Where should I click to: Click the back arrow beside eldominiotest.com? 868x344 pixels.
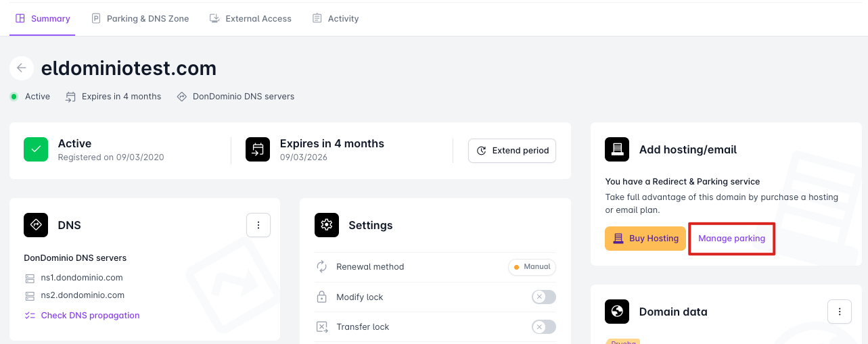point(22,68)
